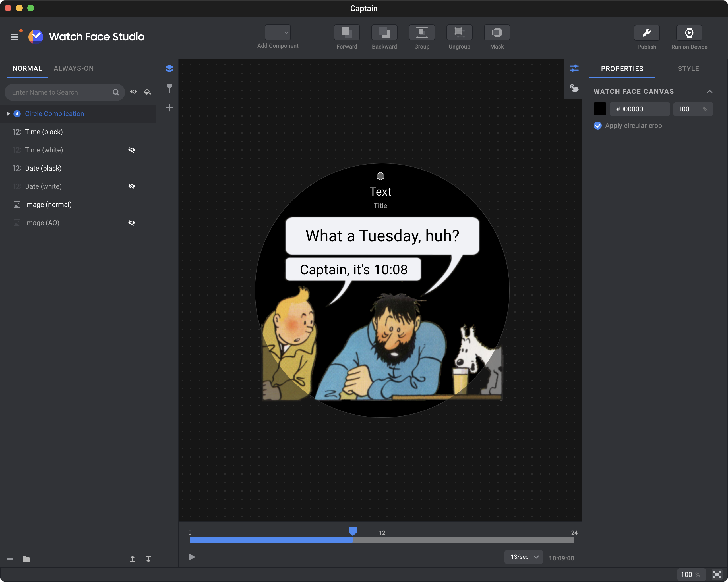
Task: Open the Publish wrench tool
Action: (646, 33)
